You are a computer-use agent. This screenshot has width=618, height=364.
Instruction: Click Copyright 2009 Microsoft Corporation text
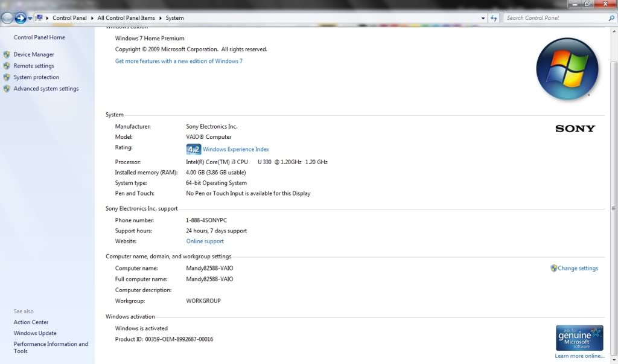(191, 49)
